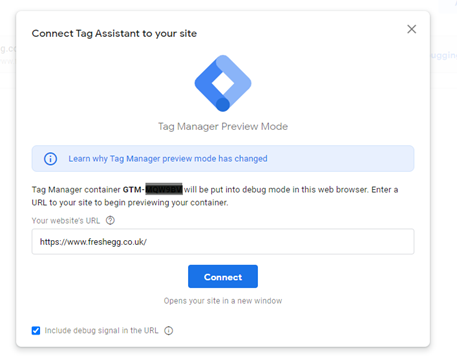Click info icon beside debug signal option
The image size is (457, 361).
[x=169, y=330]
